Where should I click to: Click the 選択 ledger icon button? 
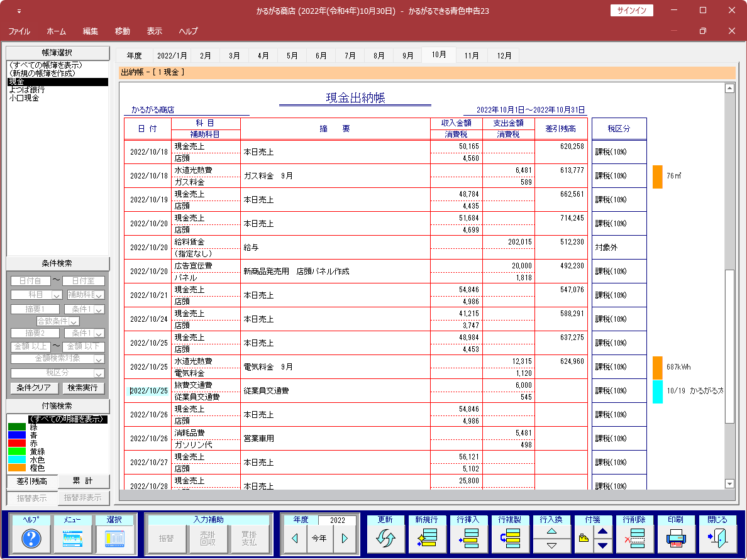[114, 539]
